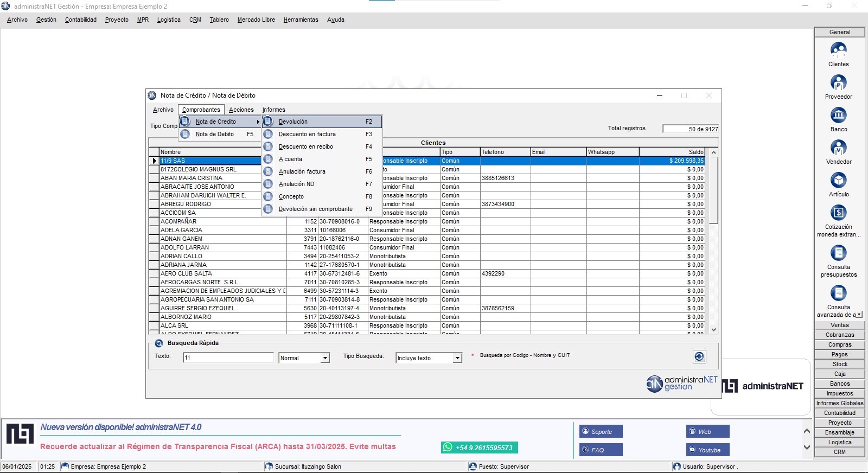
Task: Click the Puesto status bar icon
Action: click(x=473, y=466)
